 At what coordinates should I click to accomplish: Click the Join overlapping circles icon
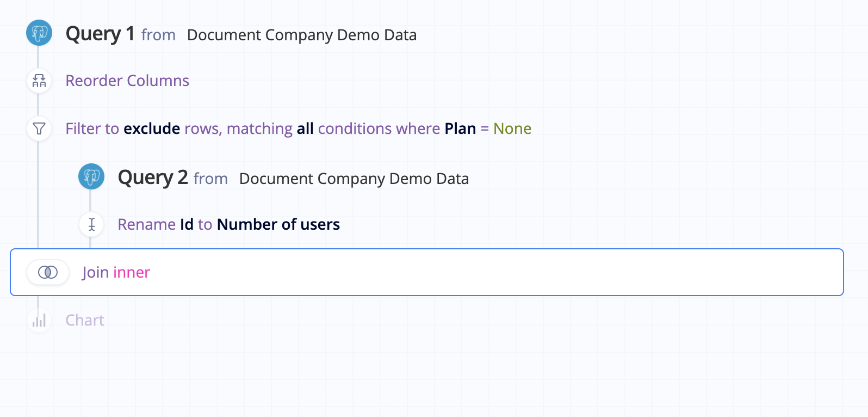pos(48,272)
